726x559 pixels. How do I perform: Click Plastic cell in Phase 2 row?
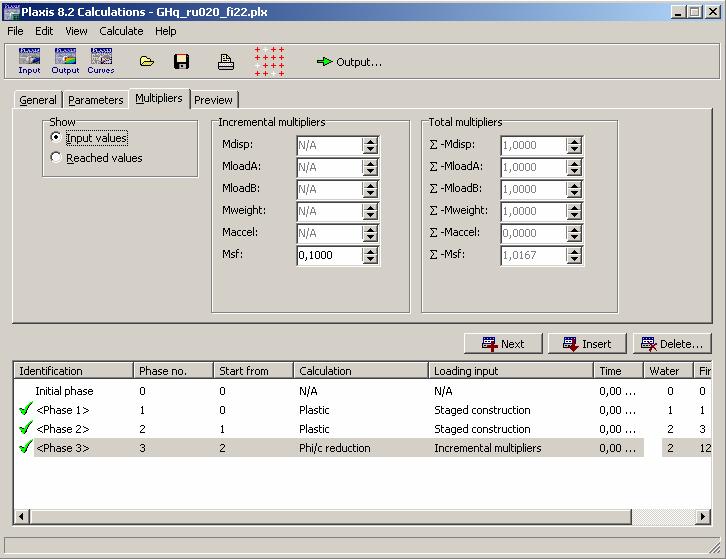point(314,429)
